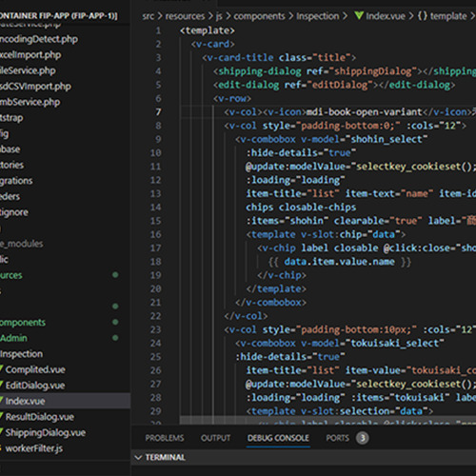Click the "tokuisaki_select" v-model value

coord(395,344)
